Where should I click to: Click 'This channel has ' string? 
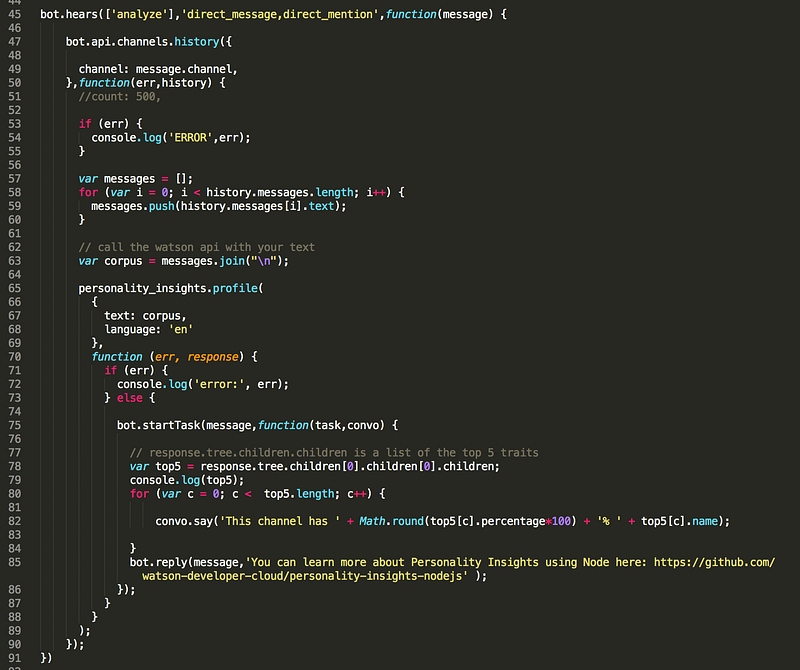click(280, 521)
